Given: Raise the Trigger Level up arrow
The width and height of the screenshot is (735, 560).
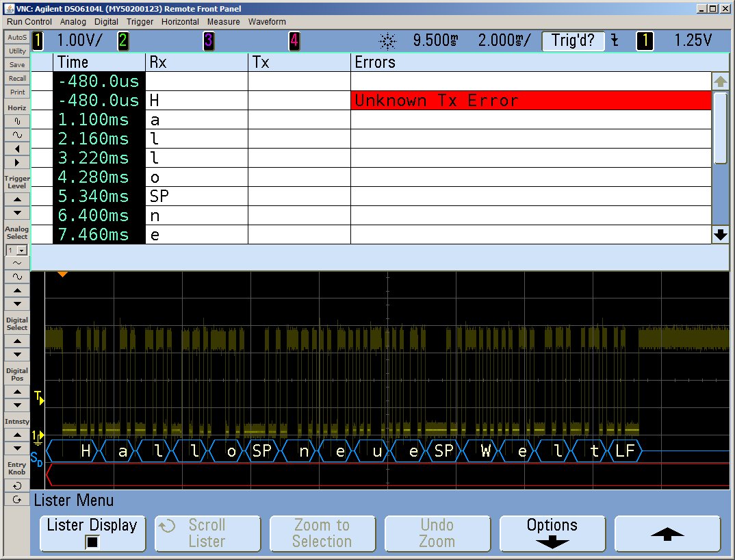Looking at the screenshot, I should 17,199.
